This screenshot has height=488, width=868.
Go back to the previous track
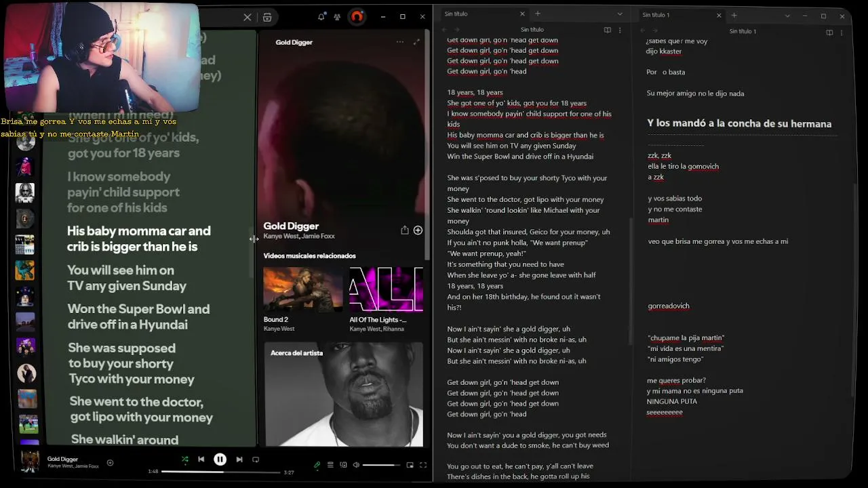[201, 460]
